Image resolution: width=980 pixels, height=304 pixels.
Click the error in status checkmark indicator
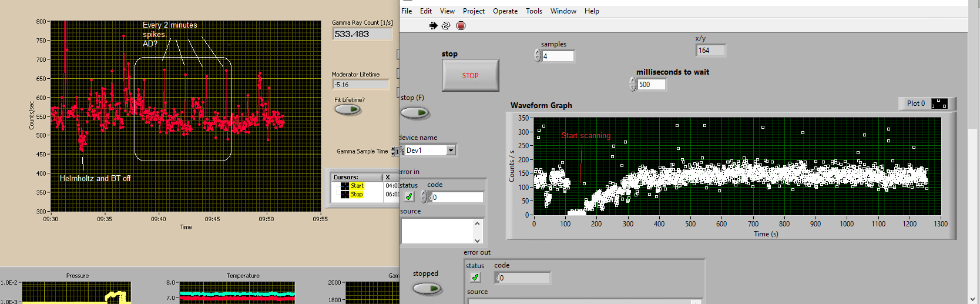pos(409,197)
